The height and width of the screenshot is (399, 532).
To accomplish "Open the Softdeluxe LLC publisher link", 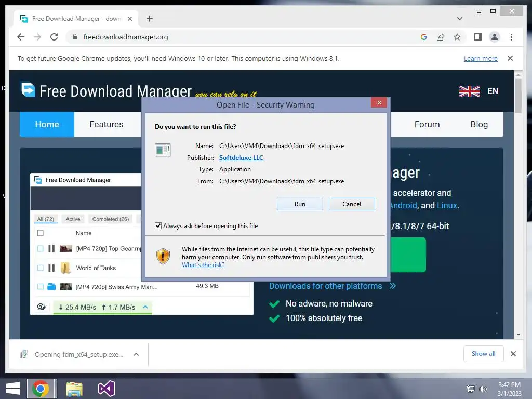I will tap(241, 158).
